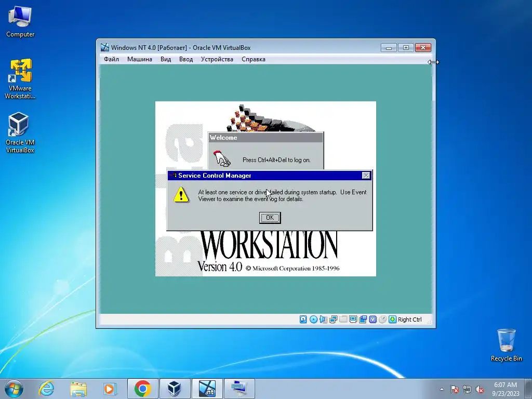Open the Машина menu in VirtualBox
532x399 pixels.
point(139,59)
